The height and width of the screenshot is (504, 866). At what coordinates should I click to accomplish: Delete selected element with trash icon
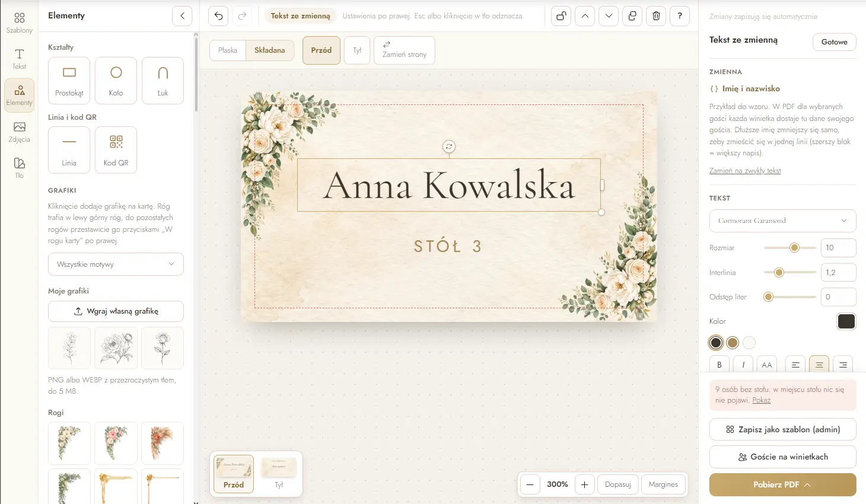[x=656, y=16]
